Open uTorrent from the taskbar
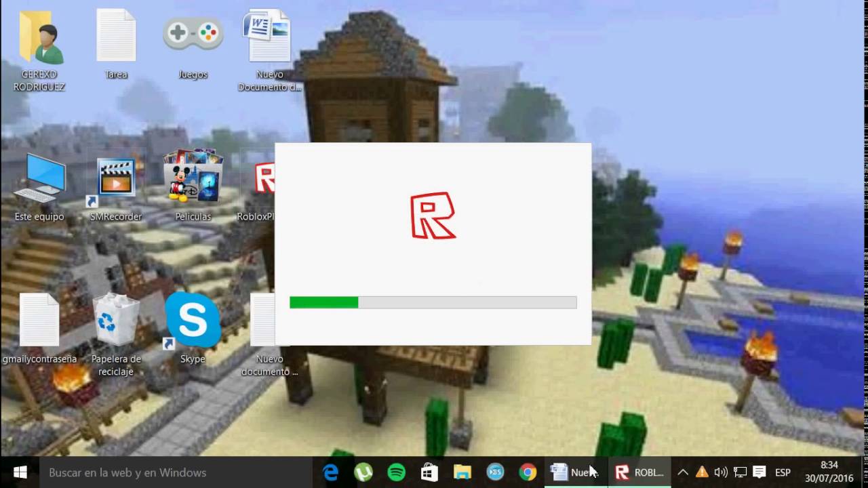The width and height of the screenshot is (868, 488). 363,472
